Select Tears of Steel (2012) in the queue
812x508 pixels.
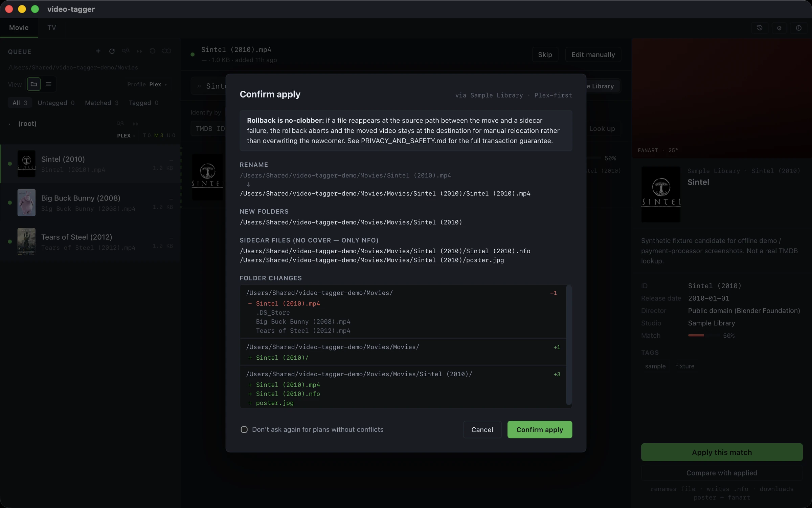pos(90,241)
